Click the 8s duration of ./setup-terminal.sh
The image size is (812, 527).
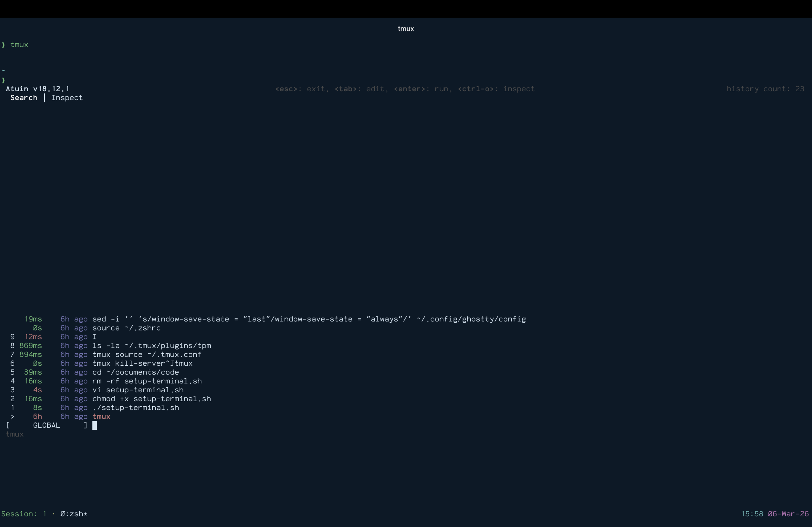37,408
